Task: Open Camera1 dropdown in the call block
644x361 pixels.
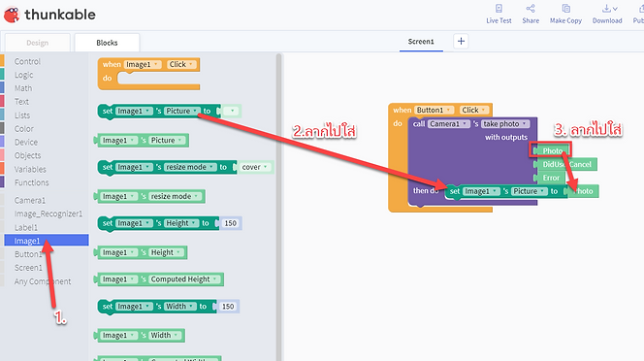Action: (x=448, y=124)
